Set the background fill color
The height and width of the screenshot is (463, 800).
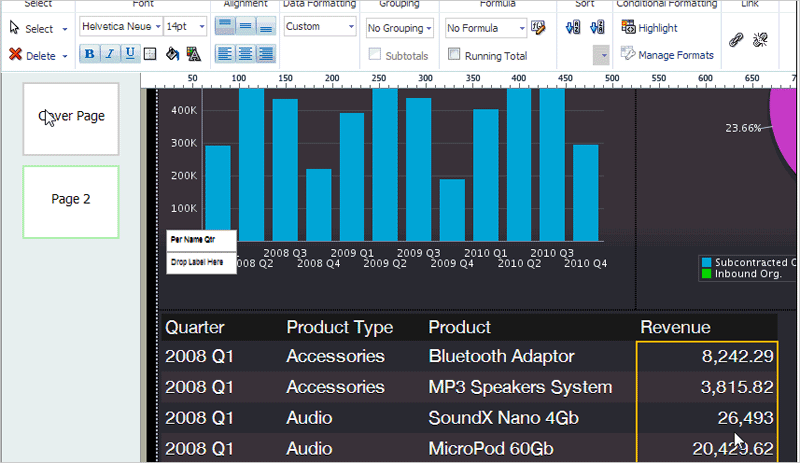point(172,54)
